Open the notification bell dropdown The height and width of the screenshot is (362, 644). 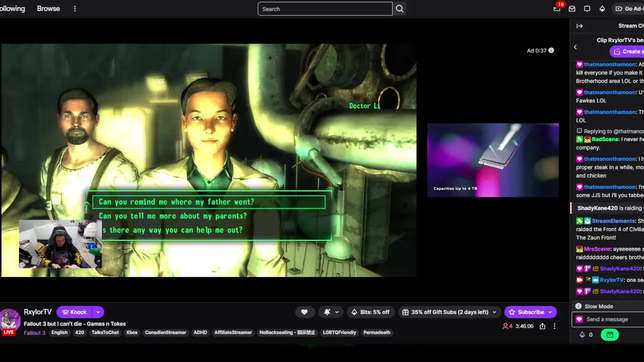click(x=330, y=312)
